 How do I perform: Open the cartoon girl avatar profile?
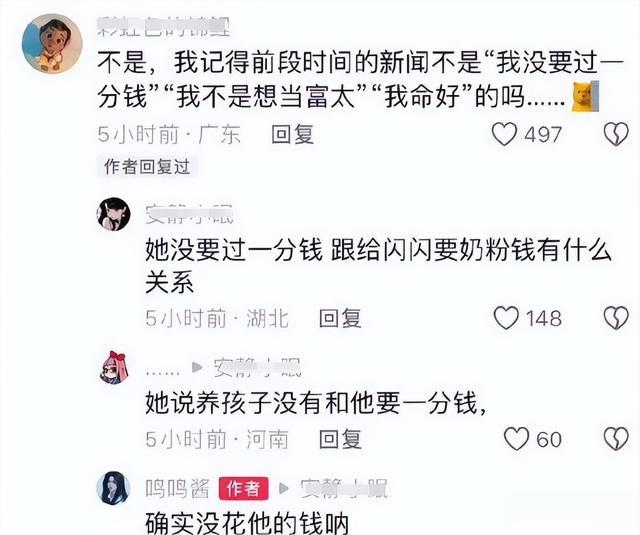(52, 43)
